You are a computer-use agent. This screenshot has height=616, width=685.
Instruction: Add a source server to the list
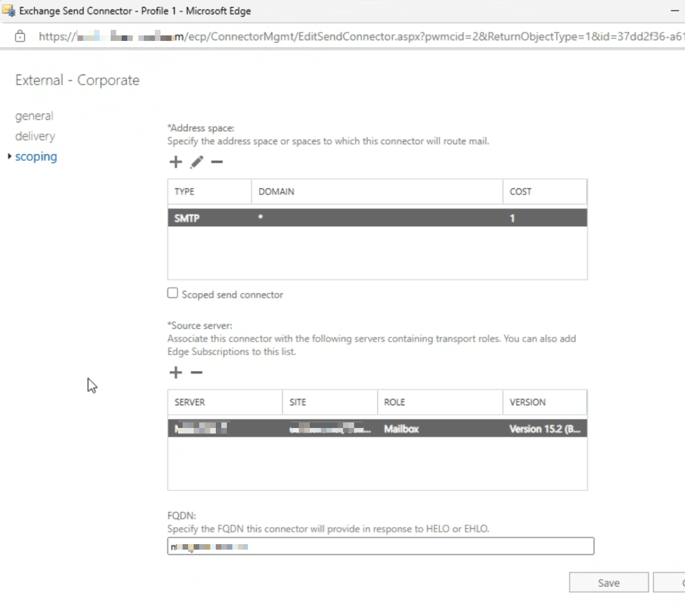(x=175, y=373)
